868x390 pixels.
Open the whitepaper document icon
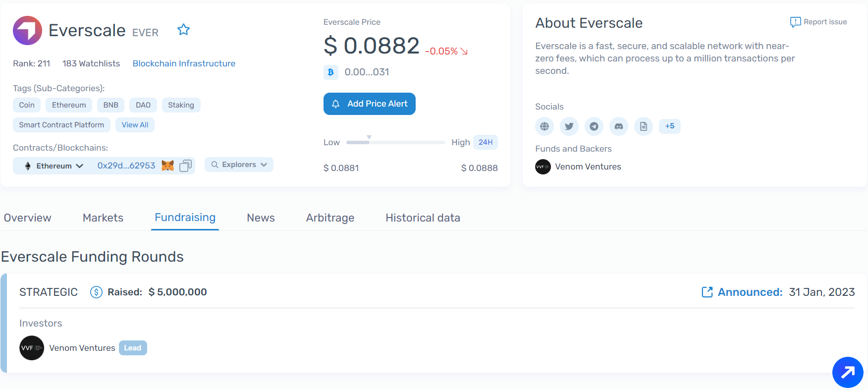[x=644, y=126]
